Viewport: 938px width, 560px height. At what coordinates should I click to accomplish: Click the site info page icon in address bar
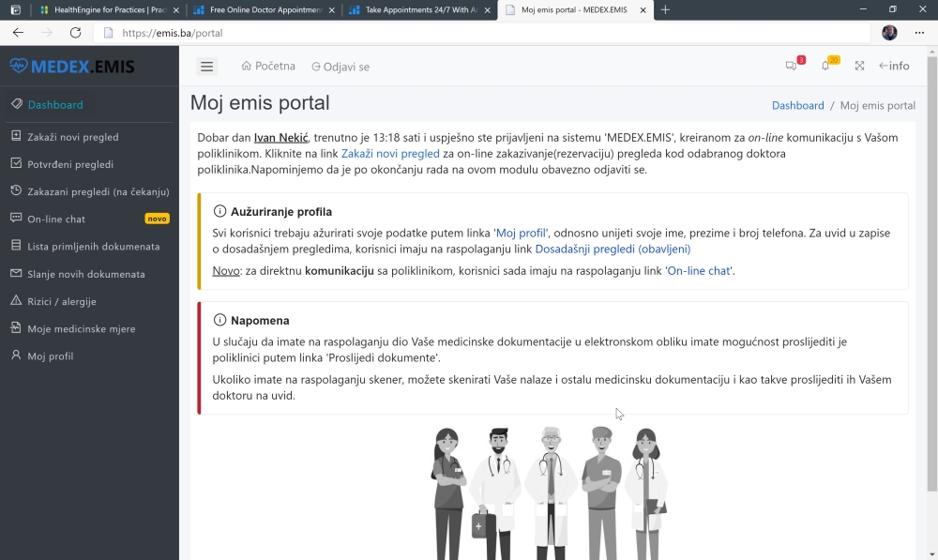(108, 33)
